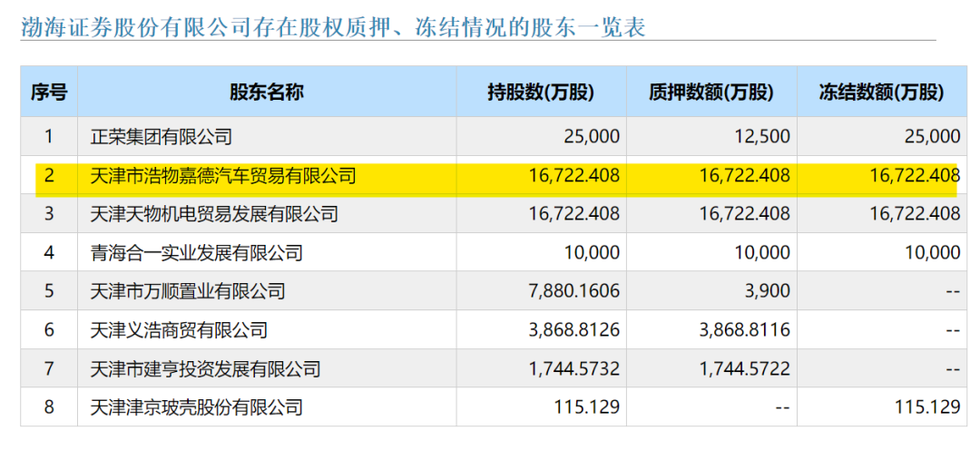Select shareholder 天津义浩商贸有限公司
The width and height of the screenshot is (980, 450).
179,330
